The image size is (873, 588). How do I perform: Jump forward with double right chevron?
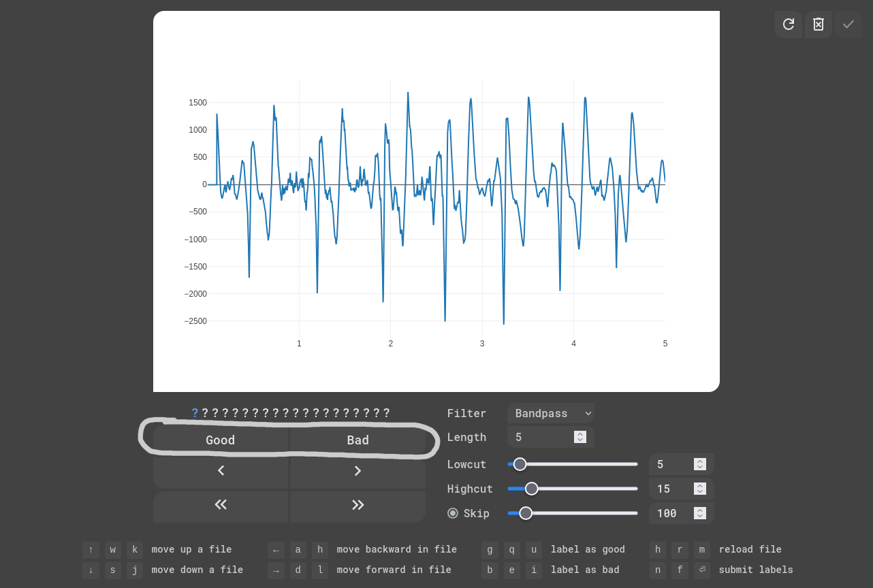(x=358, y=505)
